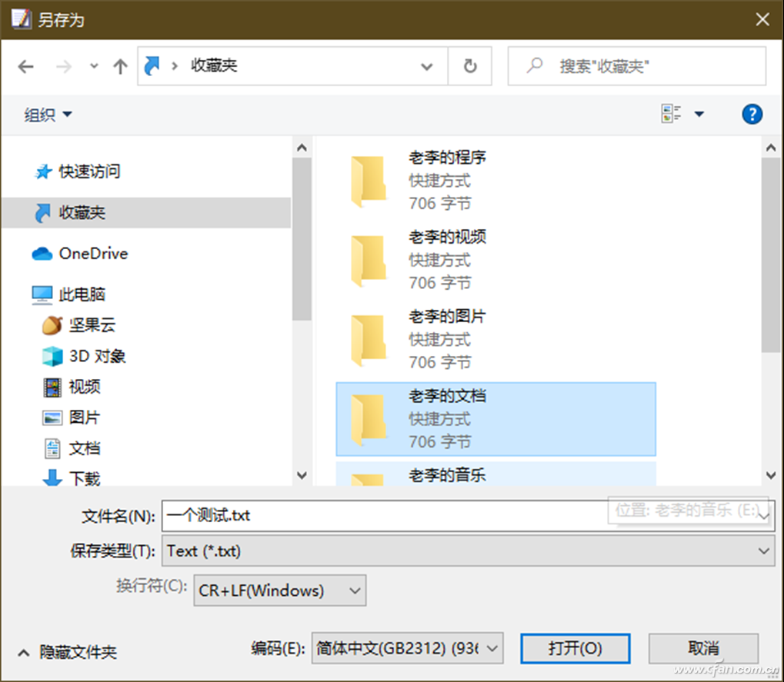
Task: Open the view options dropdown on toolbar
Action: tap(699, 114)
